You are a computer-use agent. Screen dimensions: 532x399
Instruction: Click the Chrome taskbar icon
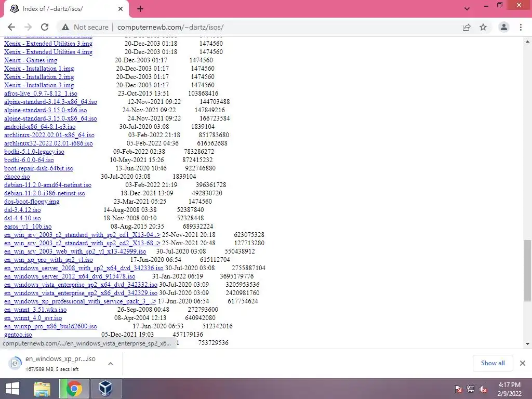tap(74, 389)
